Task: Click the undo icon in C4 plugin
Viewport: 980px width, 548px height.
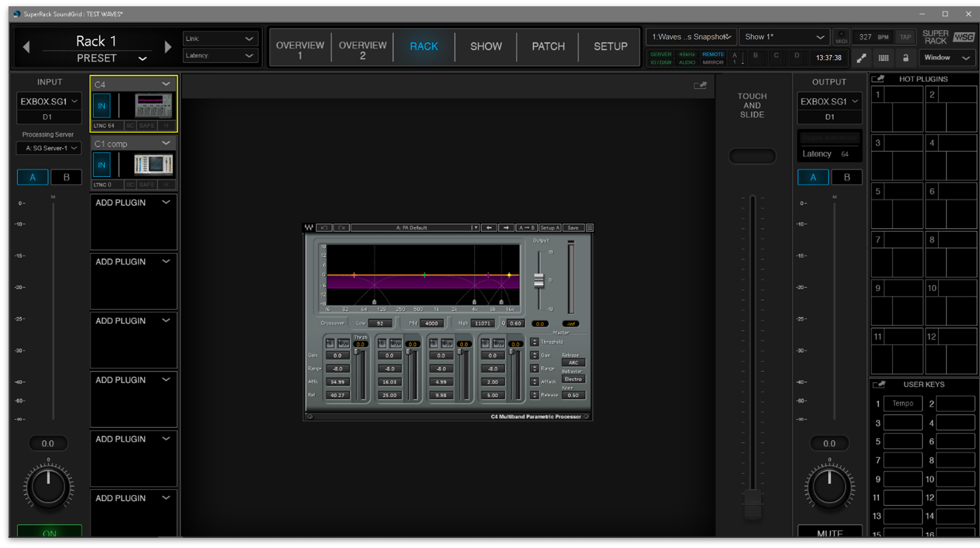Action: click(324, 228)
